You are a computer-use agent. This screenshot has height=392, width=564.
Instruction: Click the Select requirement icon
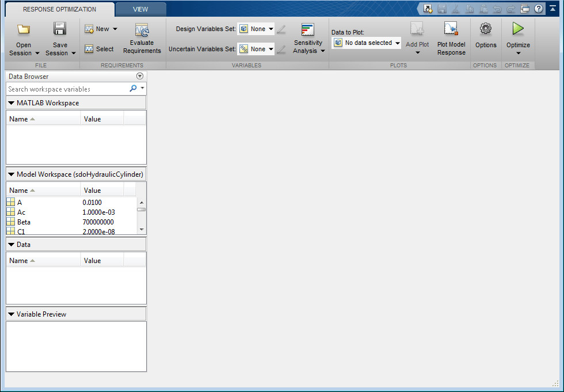[89, 49]
